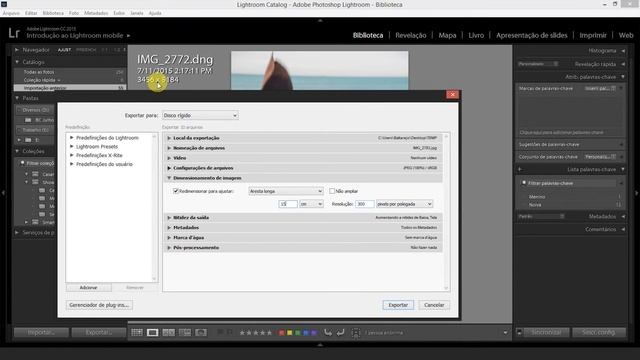
Task: Expand the Vídeo section
Action: click(x=169, y=158)
